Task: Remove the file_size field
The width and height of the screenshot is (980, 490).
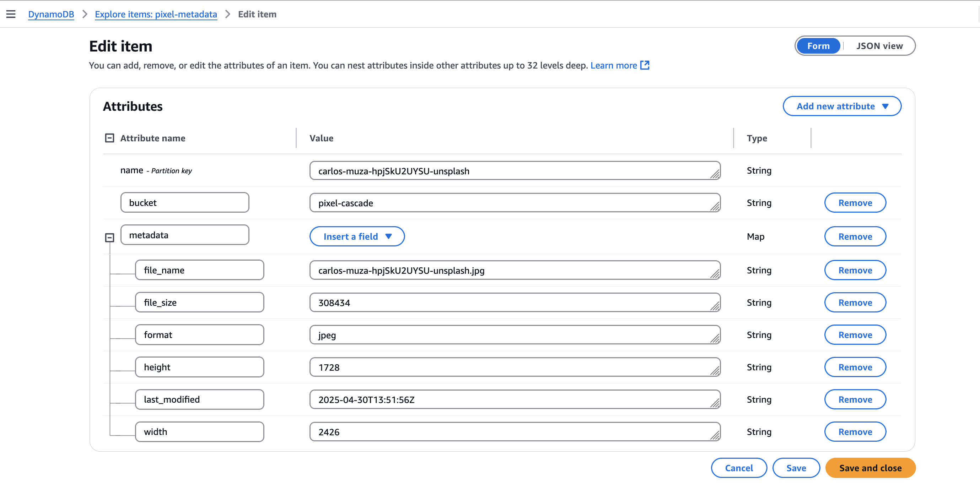Action: [855, 303]
